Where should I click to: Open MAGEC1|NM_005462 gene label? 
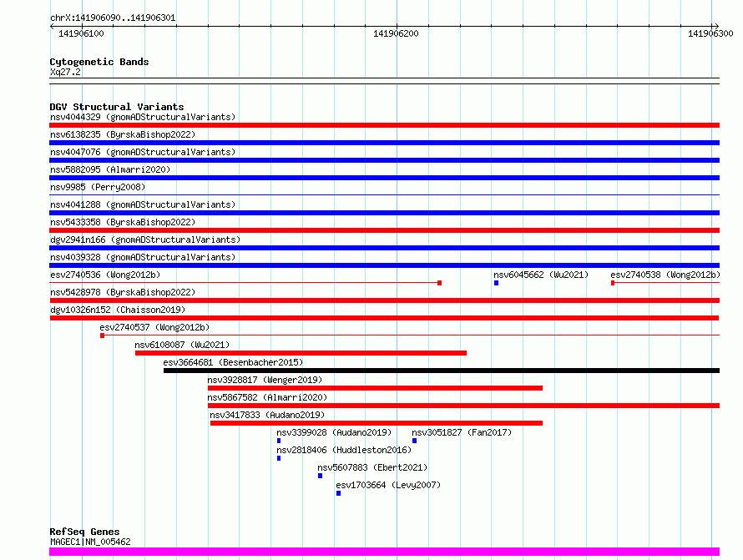click(90, 542)
